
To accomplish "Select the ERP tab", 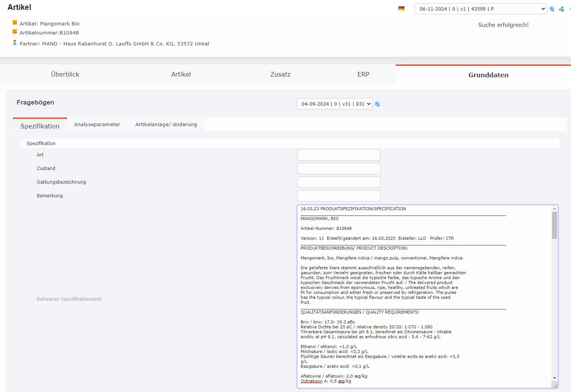I will coord(363,74).
